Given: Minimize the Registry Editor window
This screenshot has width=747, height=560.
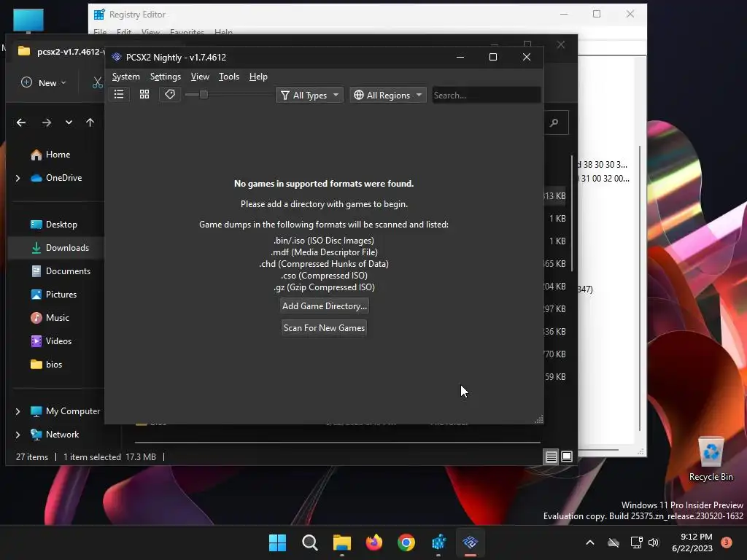Looking at the screenshot, I should click(564, 14).
